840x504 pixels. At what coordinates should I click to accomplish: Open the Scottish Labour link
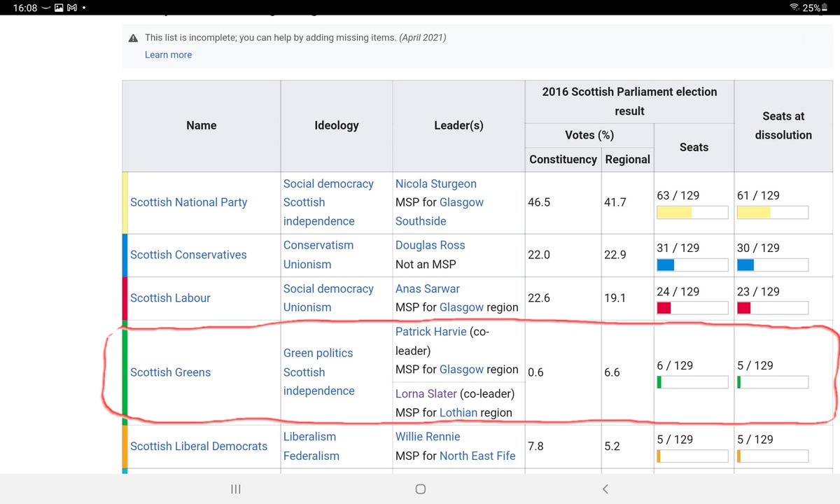170,297
